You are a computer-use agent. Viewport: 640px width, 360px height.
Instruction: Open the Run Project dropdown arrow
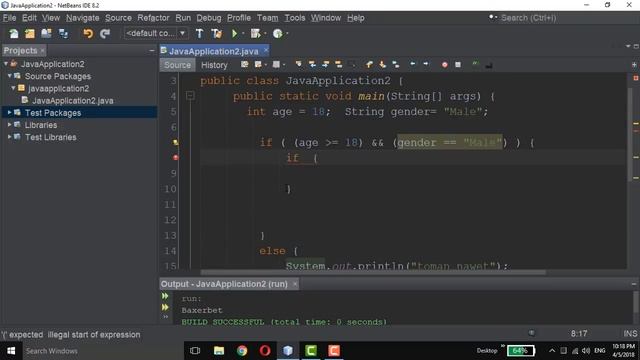tap(243, 33)
